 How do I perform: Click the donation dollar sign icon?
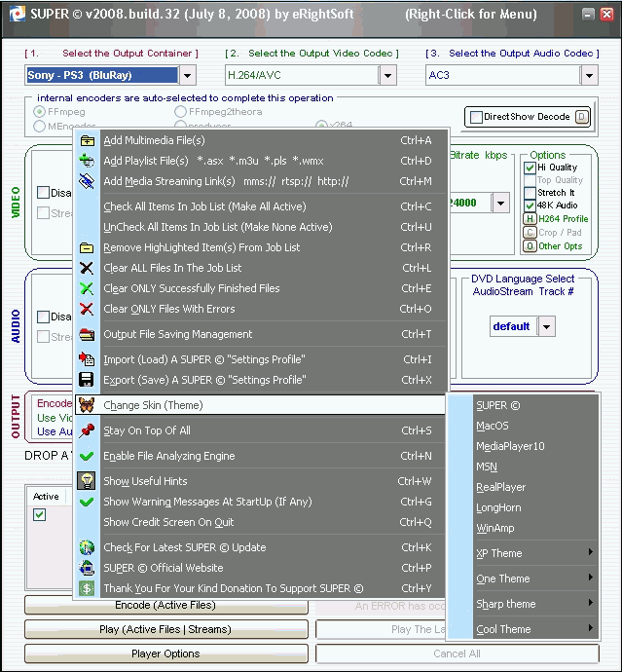tap(87, 588)
